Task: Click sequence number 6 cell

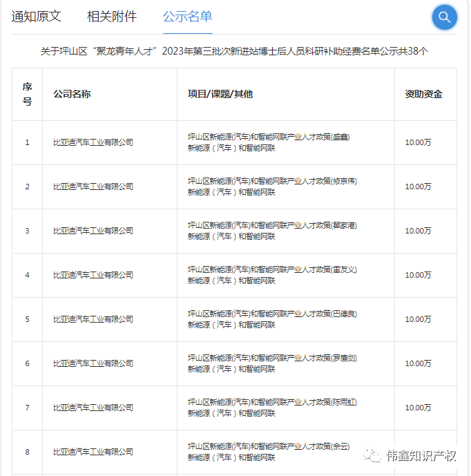Action: coord(28,363)
